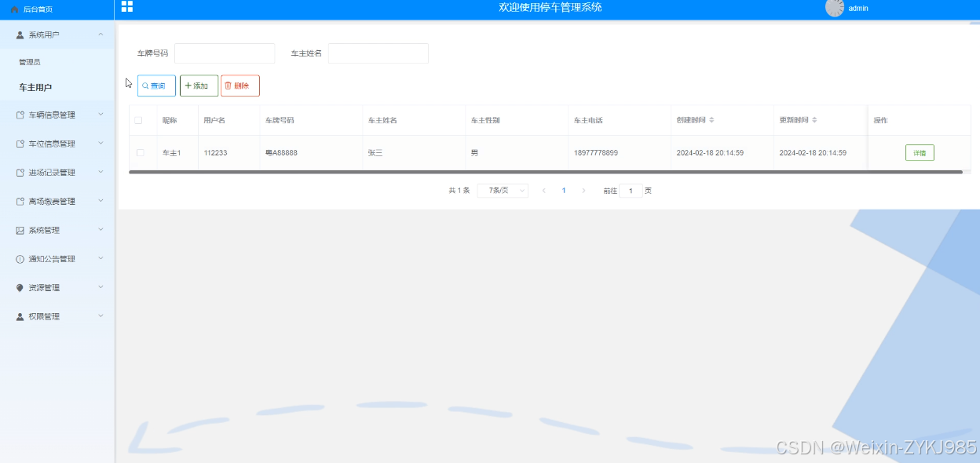Expand 车位信息管理 chevron
Screen dimensions: 980x463
pyautogui.click(x=101, y=143)
